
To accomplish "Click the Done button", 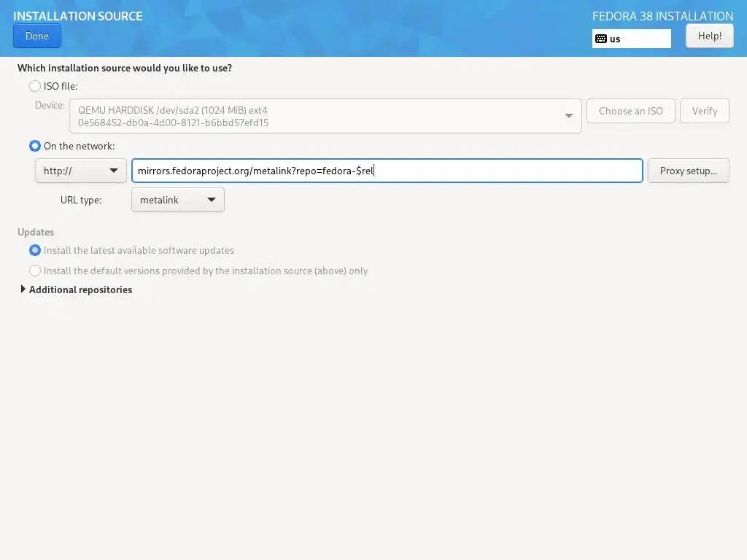I will coord(37,36).
